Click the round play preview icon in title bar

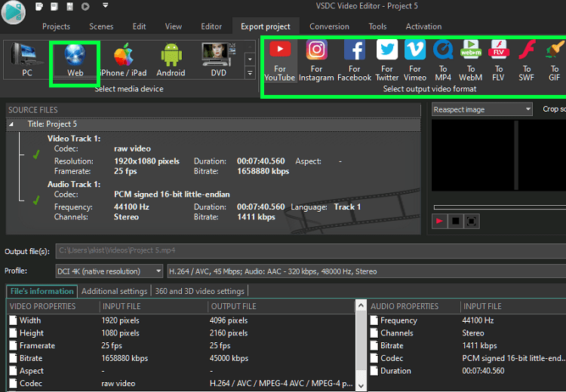[85, 6]
